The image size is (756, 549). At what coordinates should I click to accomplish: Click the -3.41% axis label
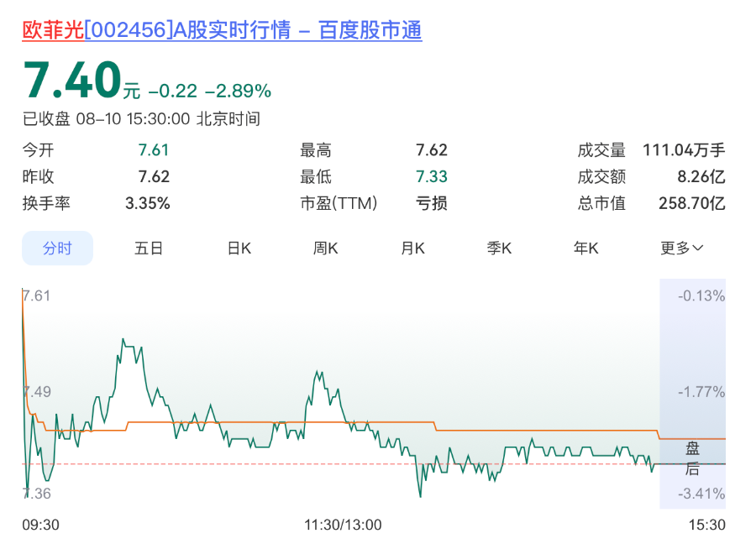(x=701, y=493)
